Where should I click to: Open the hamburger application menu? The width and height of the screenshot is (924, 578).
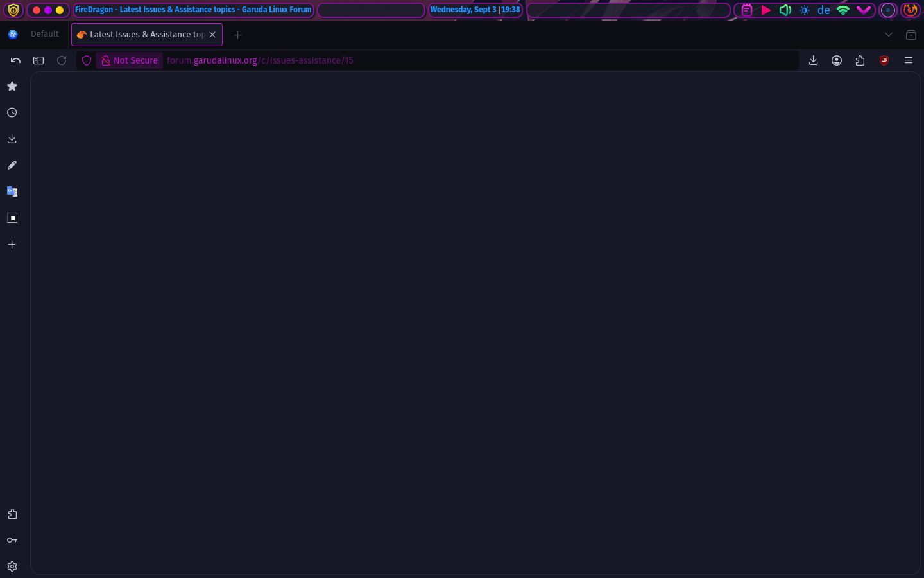pyautogui.click(x=909, y=60)
